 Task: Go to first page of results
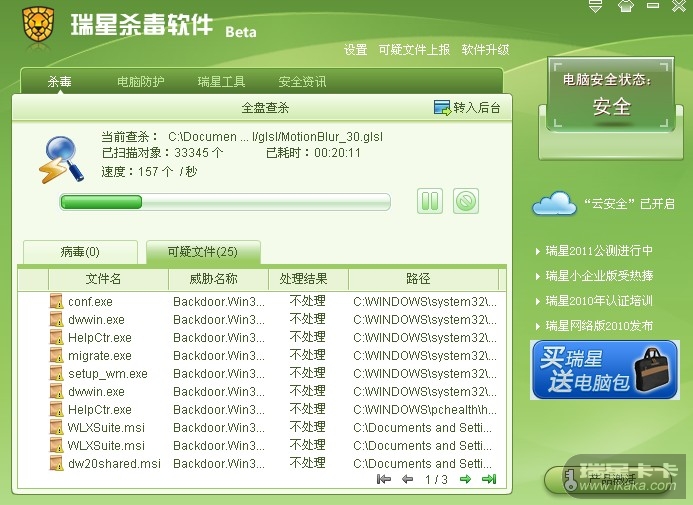click(384, 479)
